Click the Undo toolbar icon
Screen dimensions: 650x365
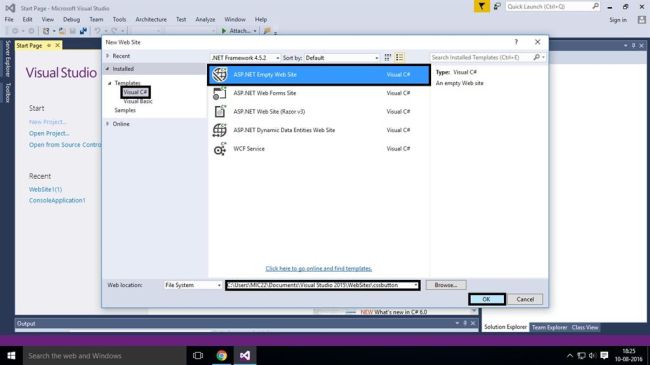(97, 31)
